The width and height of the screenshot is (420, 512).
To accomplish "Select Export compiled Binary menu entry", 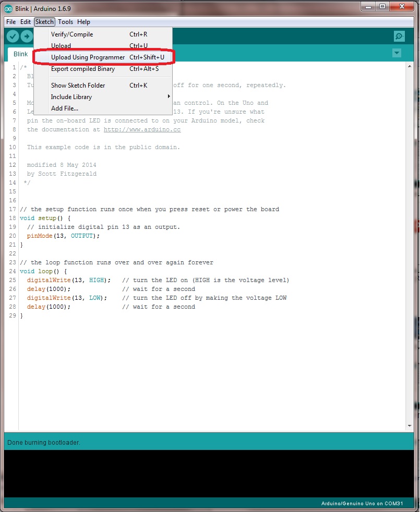I will point(103,69).
